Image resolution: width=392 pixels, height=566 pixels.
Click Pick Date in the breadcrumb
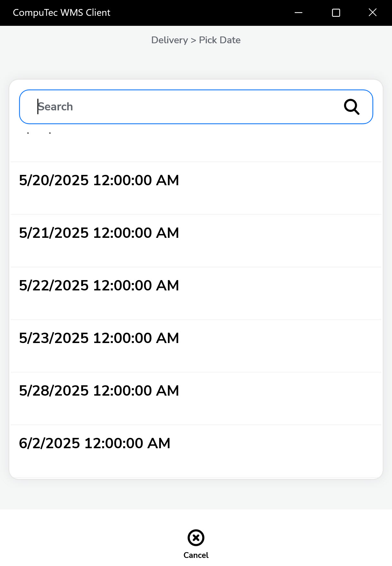[220, 40]
